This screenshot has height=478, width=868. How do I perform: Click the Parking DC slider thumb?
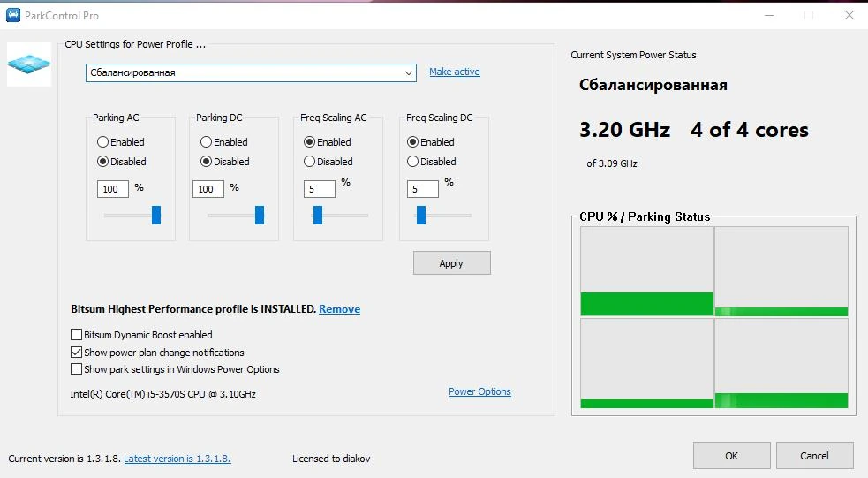[x=260, y=215]
